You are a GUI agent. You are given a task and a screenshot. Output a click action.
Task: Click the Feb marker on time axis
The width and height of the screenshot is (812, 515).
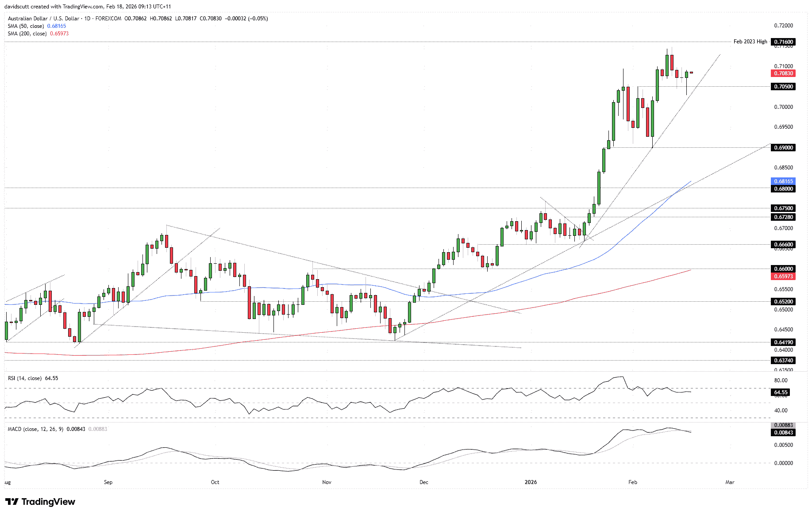633,482
